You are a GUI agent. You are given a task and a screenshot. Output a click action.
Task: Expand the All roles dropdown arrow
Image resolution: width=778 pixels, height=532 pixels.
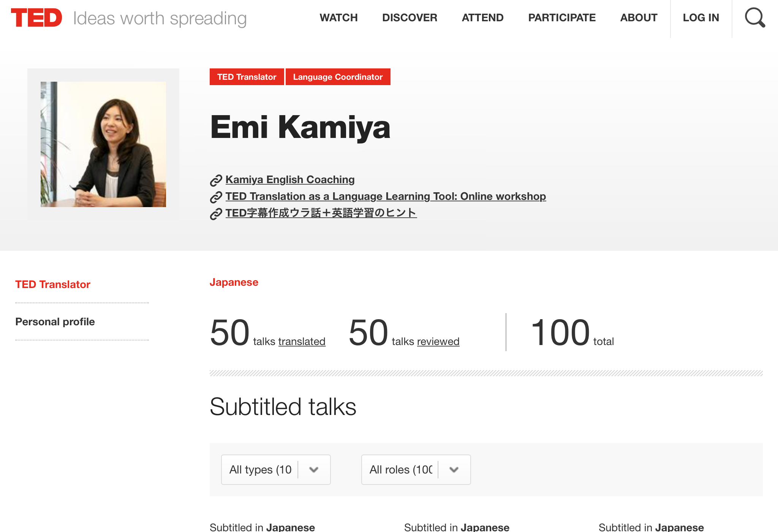(x=454, y=470)
